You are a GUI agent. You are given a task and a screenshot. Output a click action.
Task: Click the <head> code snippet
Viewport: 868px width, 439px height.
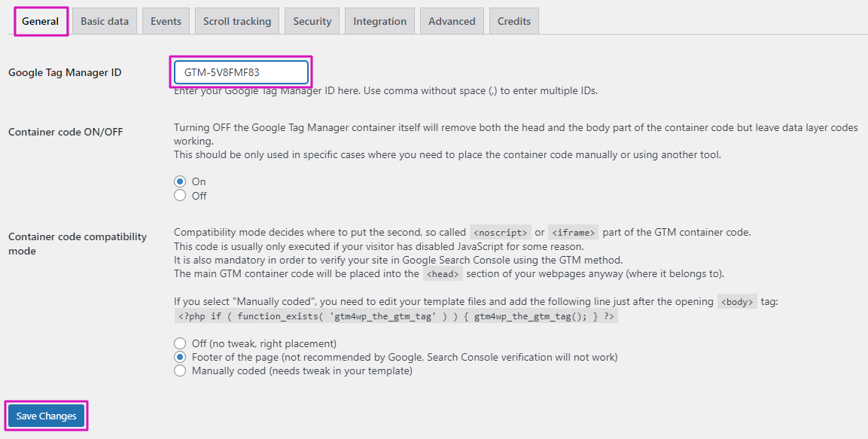(443, 274)
